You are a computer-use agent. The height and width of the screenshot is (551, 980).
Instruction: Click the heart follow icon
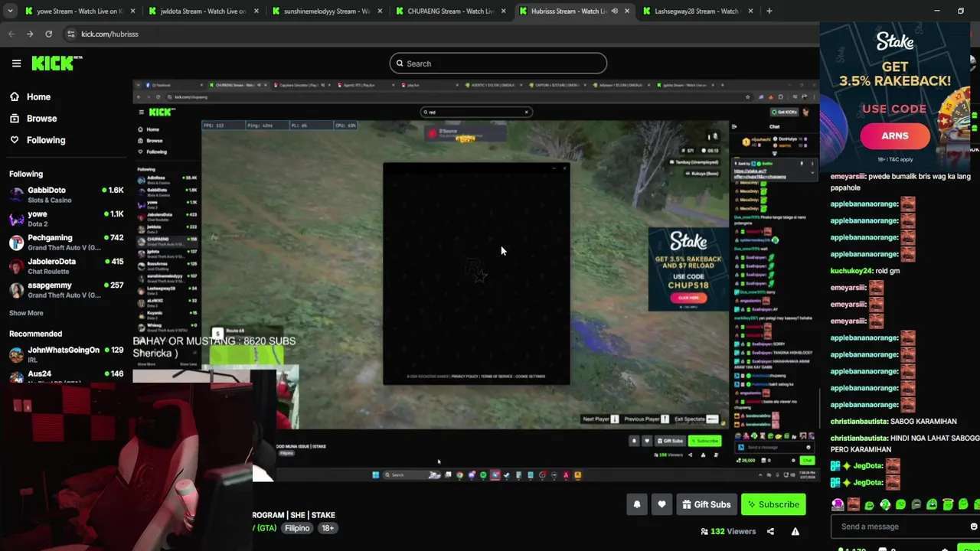pyautogui.click(x=661, y=504)
